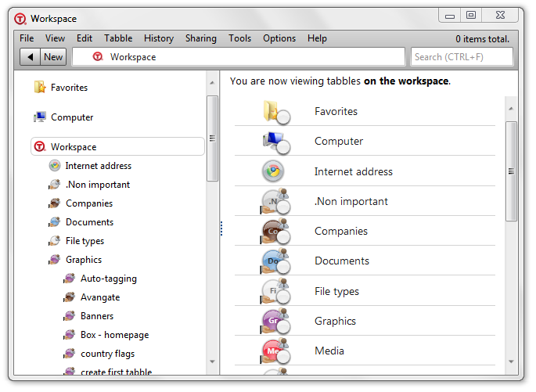Select the Computer icon in left tree
The height and width of the screenshot is (392, 536).
coord(40,117)
